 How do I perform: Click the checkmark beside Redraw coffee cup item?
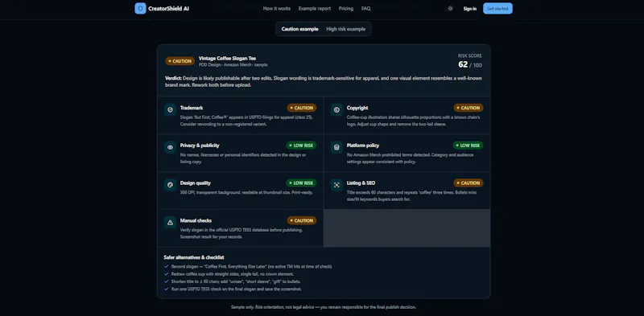pyautogui.click(x=167, y=273)
